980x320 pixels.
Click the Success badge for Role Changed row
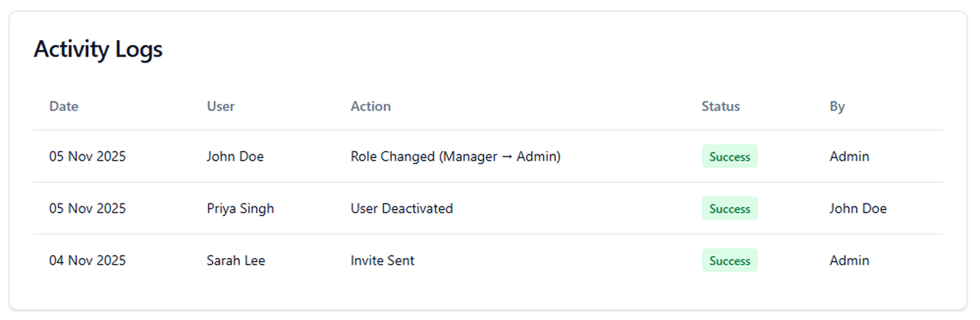(x=730, y=156)
